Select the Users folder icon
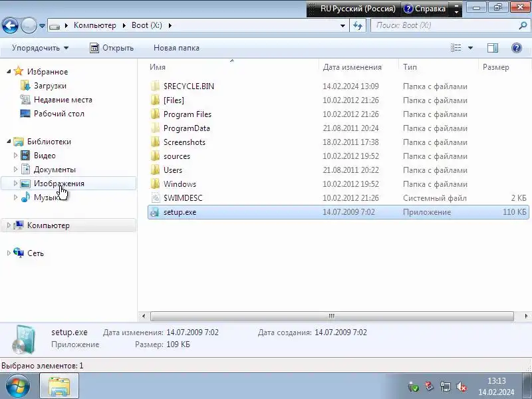The height and width of the screenshot is (399, 532). coord(155,170)
